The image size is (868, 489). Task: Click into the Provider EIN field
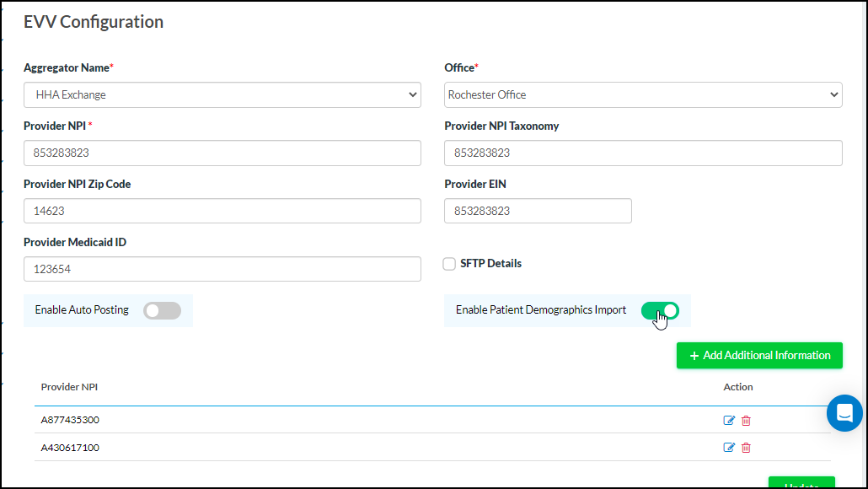[538, 211]
